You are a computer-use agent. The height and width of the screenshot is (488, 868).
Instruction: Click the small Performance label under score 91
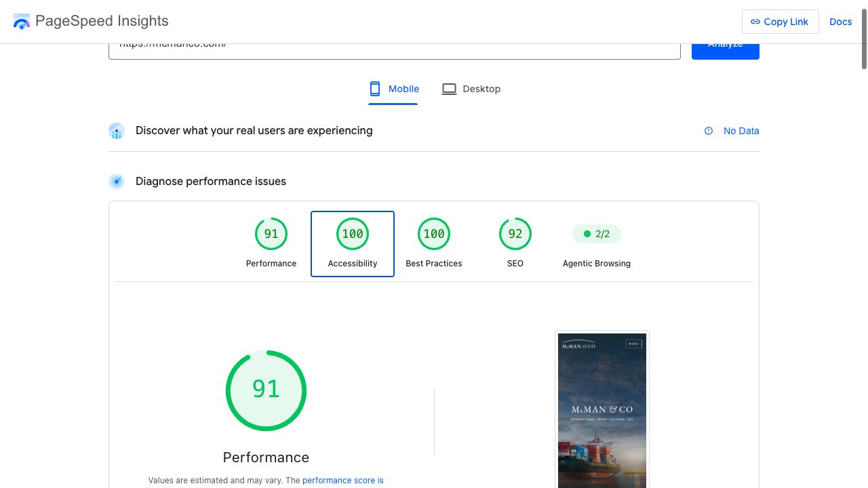pyautogui.click(x=271, y=264)
